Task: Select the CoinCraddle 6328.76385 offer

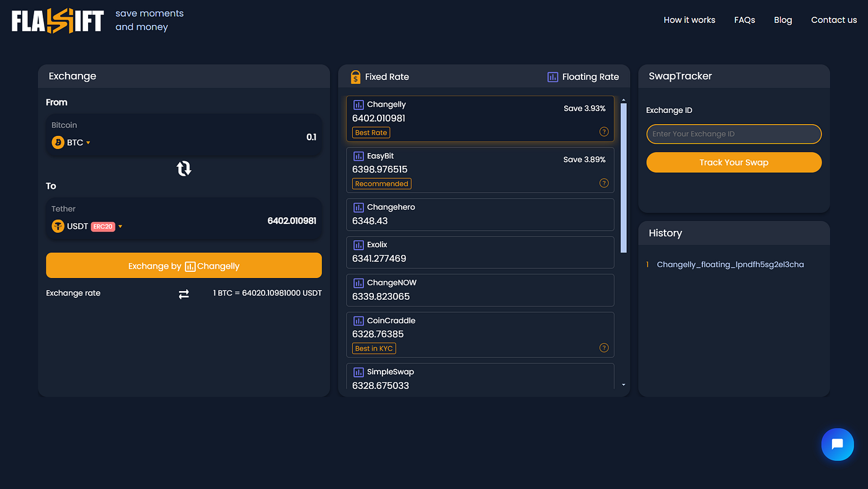Action: [480, 335]
